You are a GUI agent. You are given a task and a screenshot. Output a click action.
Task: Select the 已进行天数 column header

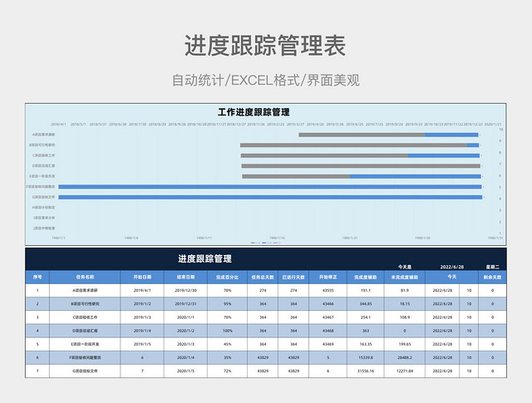click(x=293, y=278)
